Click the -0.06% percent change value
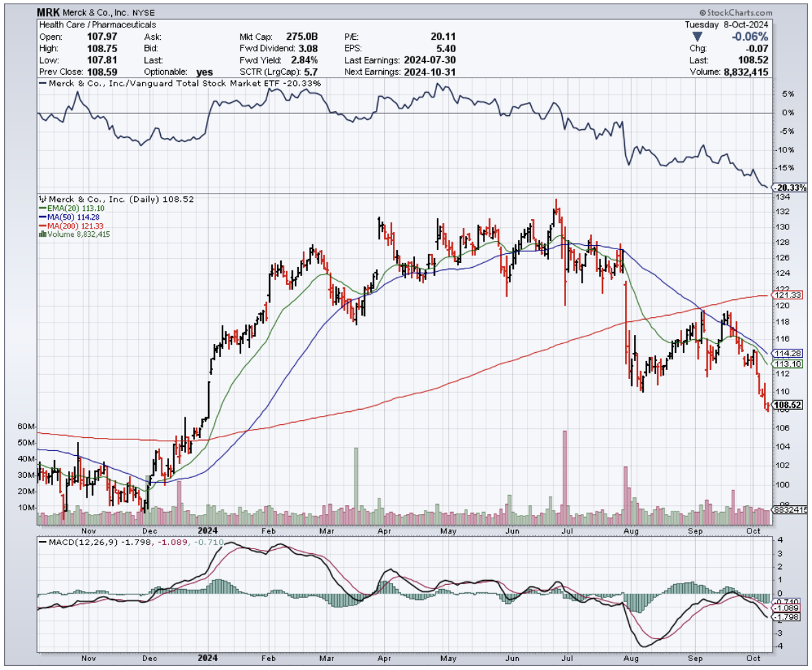This screenshot has height=670, width=812. 750,37
